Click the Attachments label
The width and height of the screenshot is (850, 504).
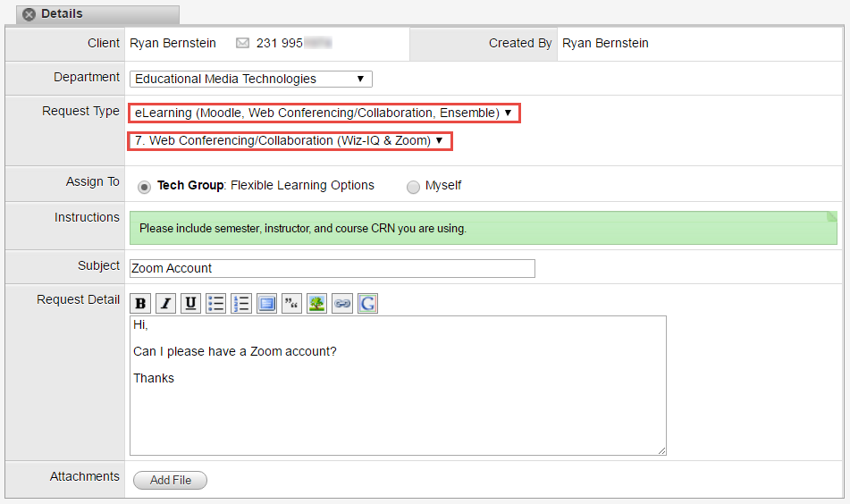click(x=85, y=476)
